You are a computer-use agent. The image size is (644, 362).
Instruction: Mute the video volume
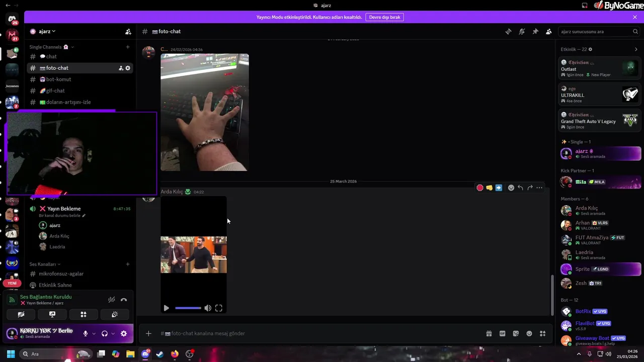[x=208, y=308]
